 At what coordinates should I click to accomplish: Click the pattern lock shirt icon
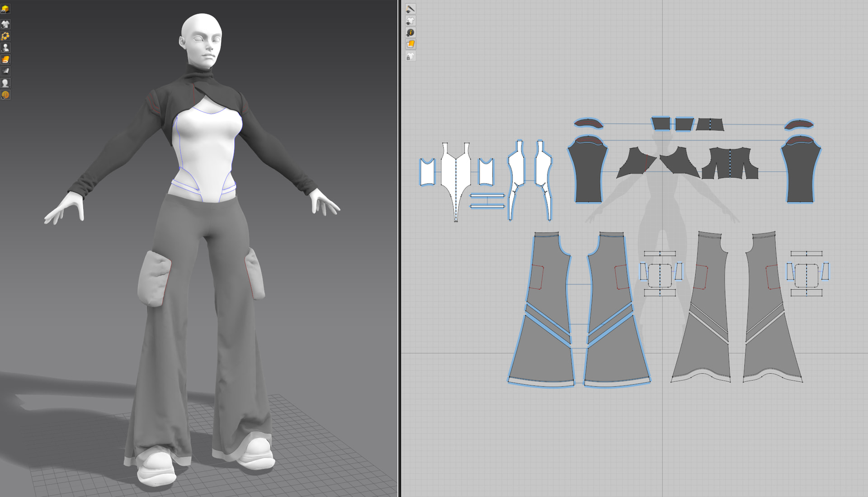[x=410, y=57]
